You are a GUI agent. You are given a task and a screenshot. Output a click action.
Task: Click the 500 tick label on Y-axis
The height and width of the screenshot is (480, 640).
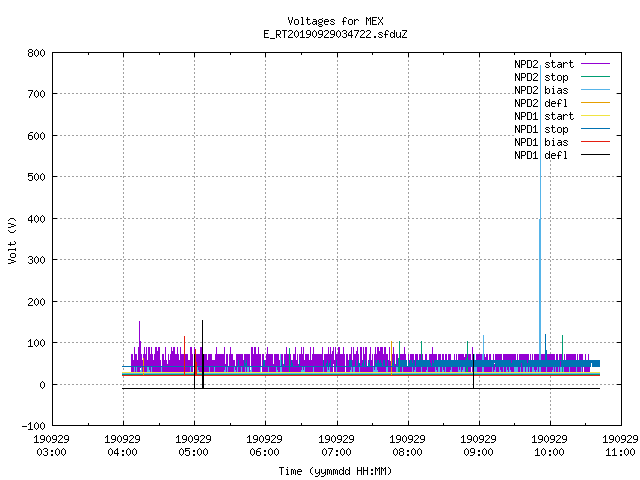[36, 177]
